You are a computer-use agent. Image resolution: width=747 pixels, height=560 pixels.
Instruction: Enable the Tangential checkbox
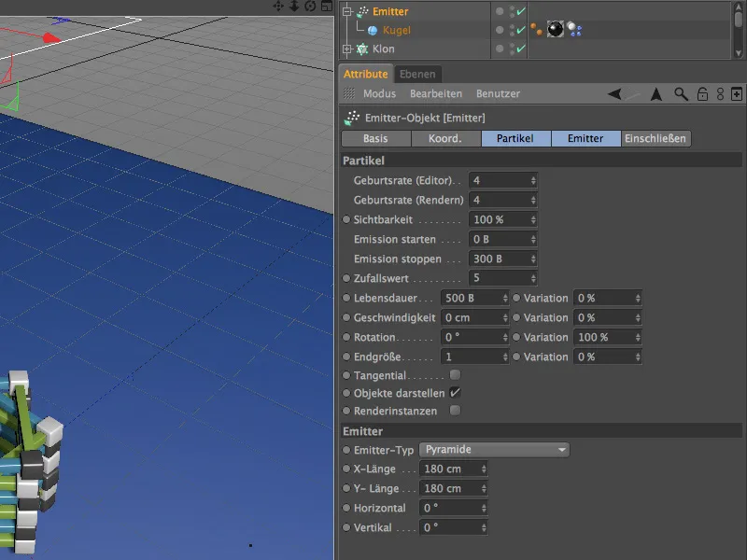pos(455,375)
